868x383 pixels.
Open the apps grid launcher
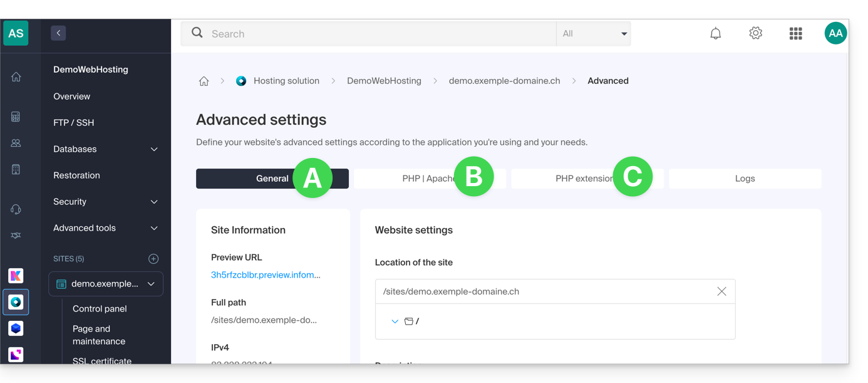795,34
